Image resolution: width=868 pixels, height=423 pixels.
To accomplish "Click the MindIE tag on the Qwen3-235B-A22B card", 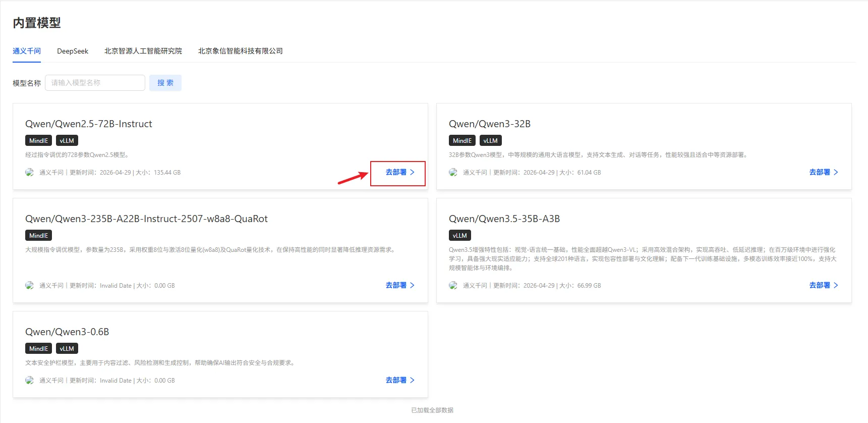I will pos(39,236).
